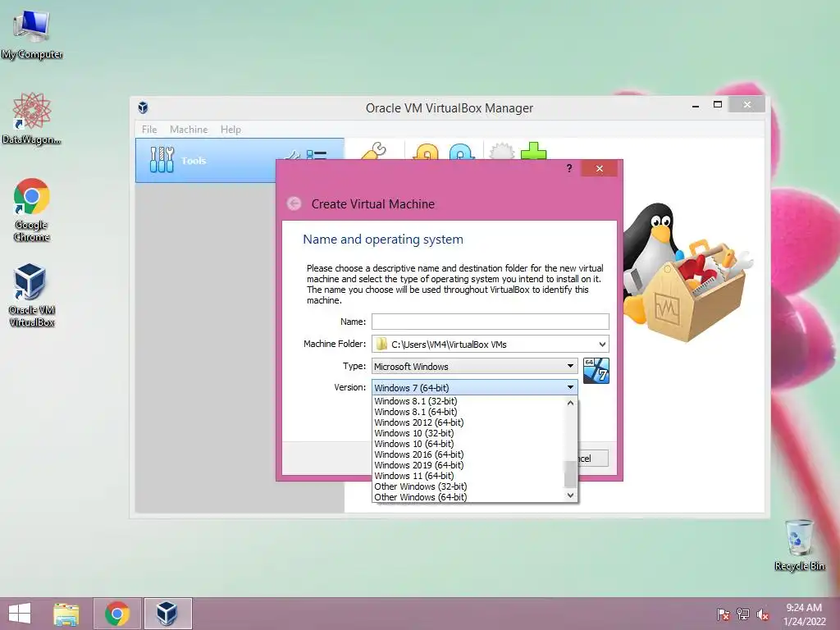Image resolution: width=840 pixels, height=630 pixels.
Task: Open the Oracle VM VirtualBox desktop shortcut
Action: 32,295
